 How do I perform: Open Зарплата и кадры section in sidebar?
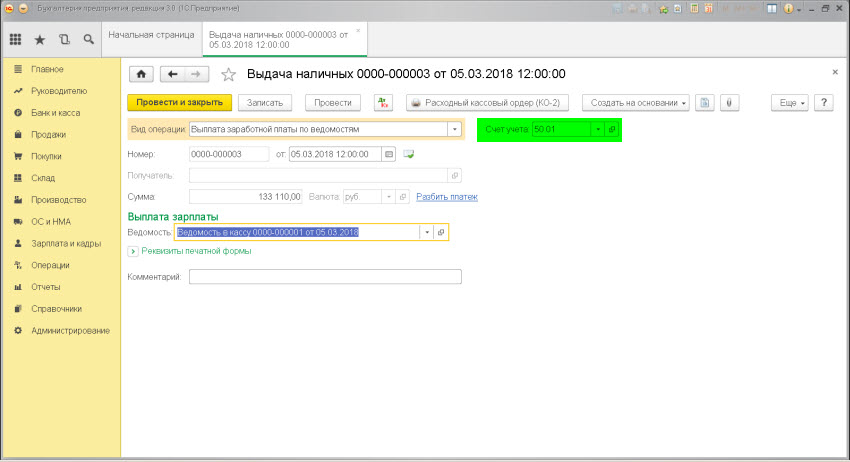point(65,243)
